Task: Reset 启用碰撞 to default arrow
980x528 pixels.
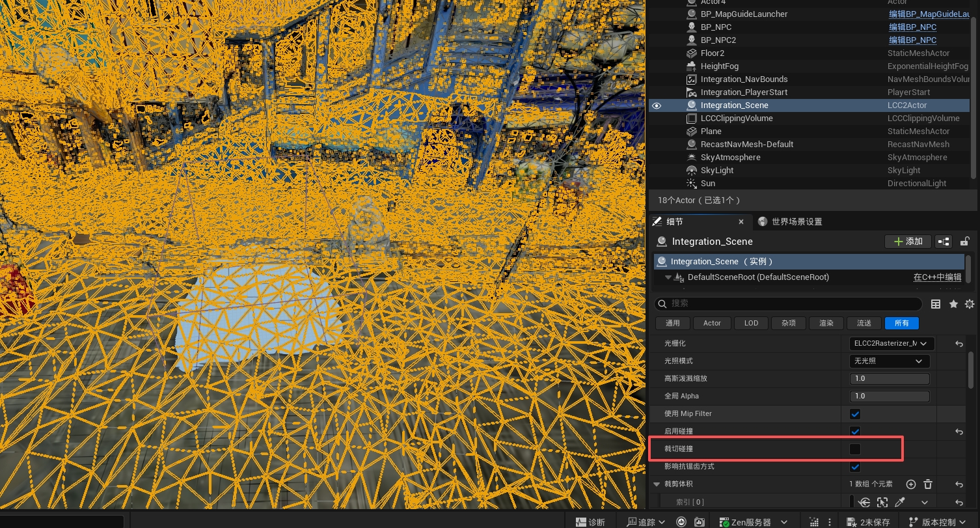Action: tap(959, 431)
